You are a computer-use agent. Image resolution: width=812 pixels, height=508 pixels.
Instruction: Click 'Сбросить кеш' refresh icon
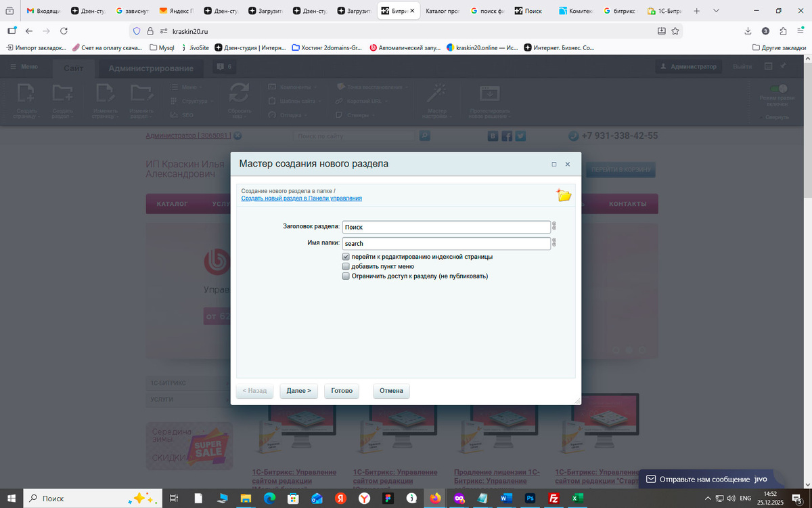click(x=239, y=93)
